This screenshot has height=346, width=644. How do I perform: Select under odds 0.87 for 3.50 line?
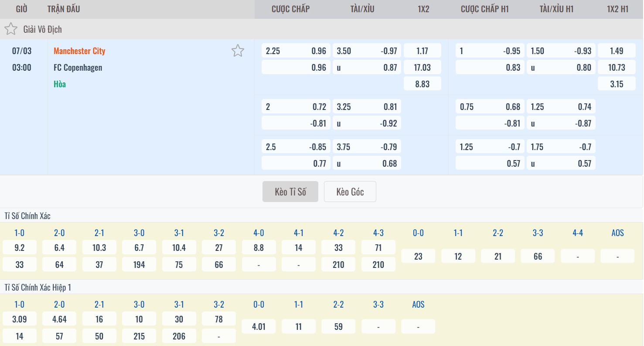point(367,68)
